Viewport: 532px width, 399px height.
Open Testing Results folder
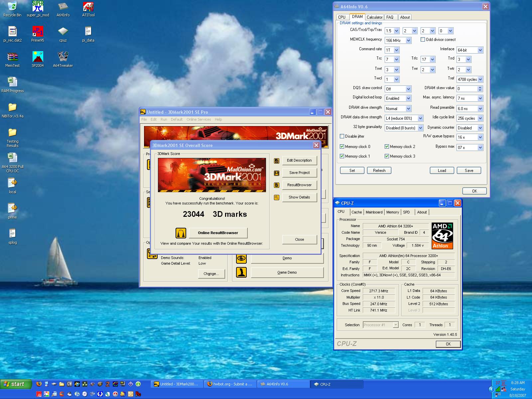[x=12, y=137]
